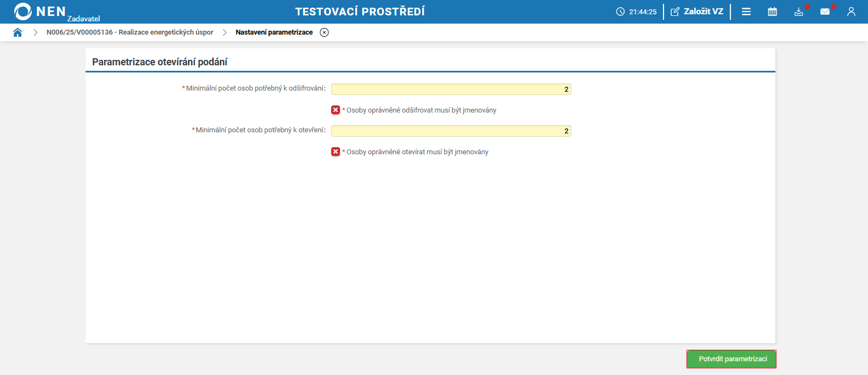868x375 pixels.
Task: Focus the minimum persons for odšifrování field
Action: [x=451, y=89]
